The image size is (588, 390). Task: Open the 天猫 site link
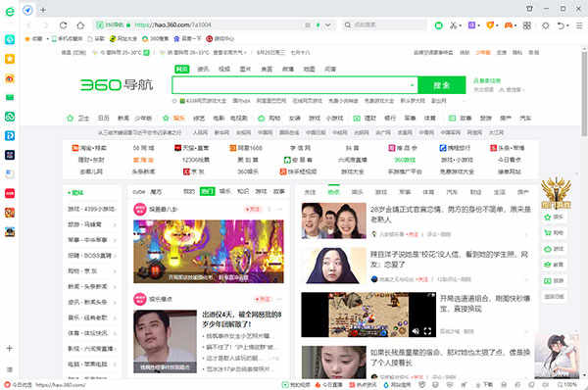tap(192, 148)
